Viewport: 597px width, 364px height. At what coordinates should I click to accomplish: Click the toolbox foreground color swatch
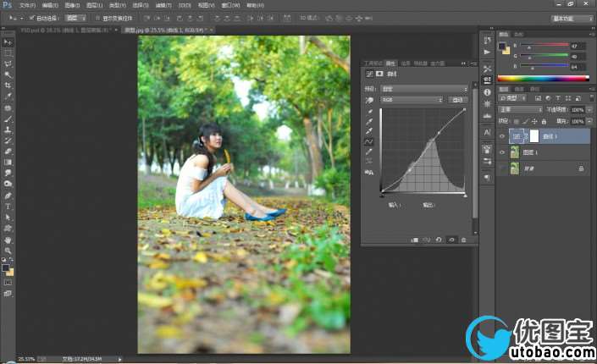click(x=5, y=268)
